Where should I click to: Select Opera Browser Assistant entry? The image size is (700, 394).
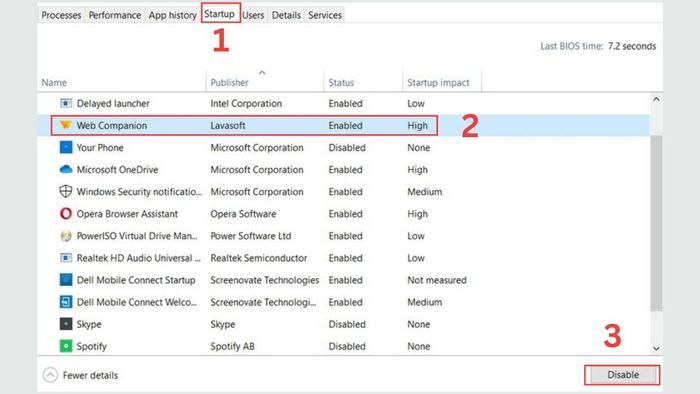tap(127, 214)
